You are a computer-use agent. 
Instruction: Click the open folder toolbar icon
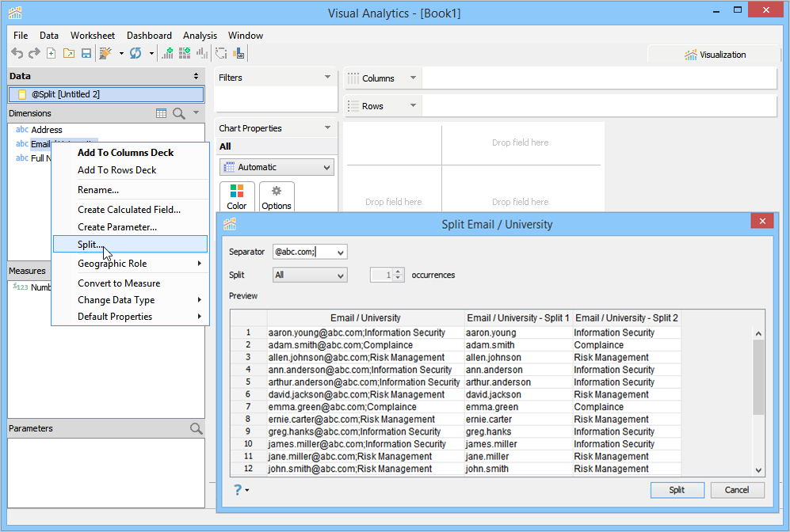pos(68,53)
